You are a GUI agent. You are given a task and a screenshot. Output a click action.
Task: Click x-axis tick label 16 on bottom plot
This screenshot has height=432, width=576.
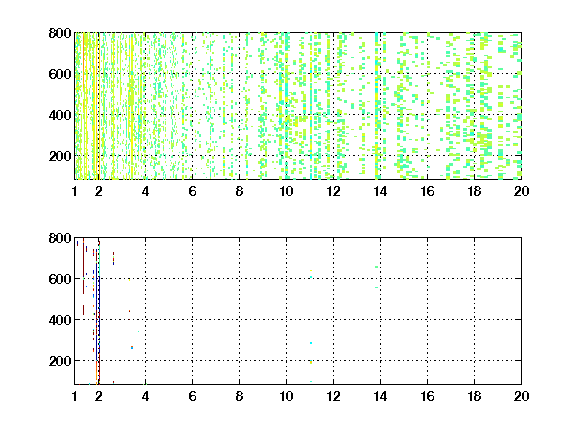point(427,396)
